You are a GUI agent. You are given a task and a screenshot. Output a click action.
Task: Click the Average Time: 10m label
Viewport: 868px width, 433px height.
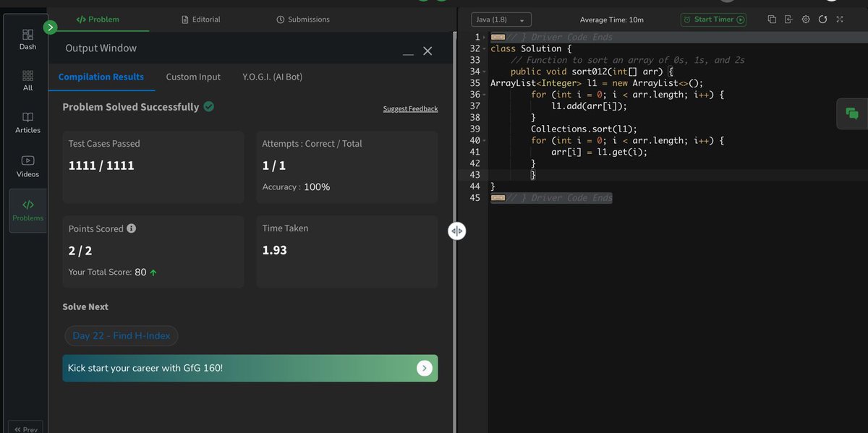pyautogui.click(x=612, y=20)
